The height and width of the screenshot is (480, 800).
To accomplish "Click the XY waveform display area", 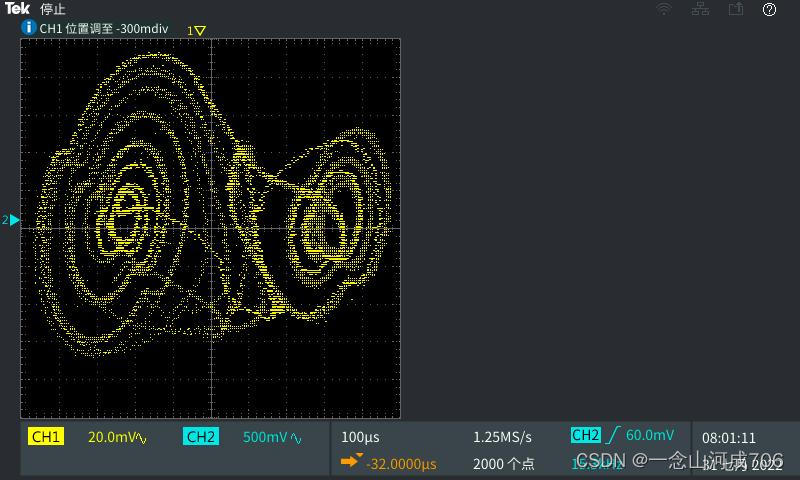I will point(211,229).
